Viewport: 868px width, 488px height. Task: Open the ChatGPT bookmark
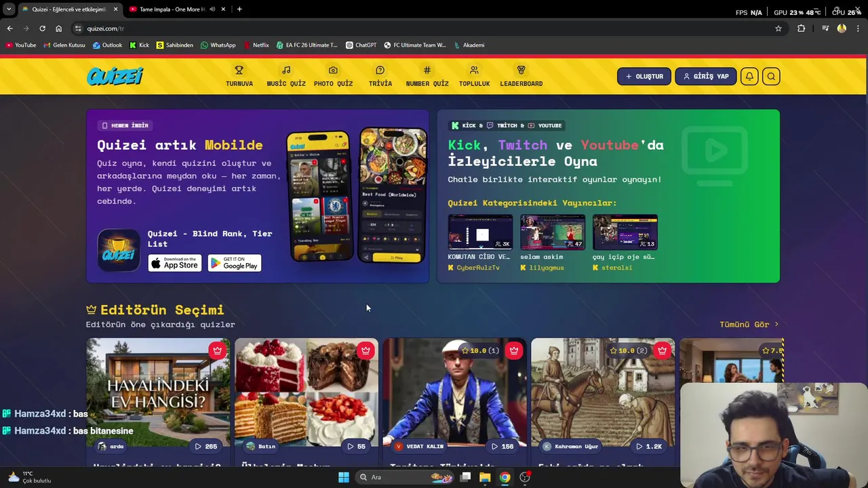click(x=361, y=45)
